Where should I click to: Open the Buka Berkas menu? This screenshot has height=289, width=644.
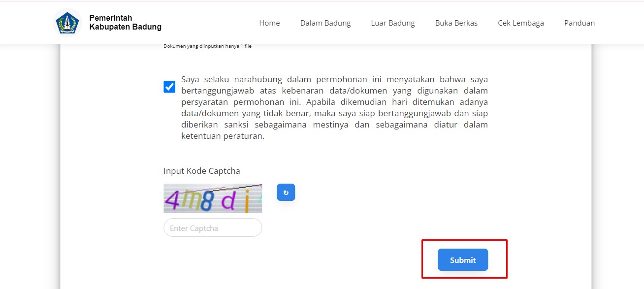tap(456, 23)
